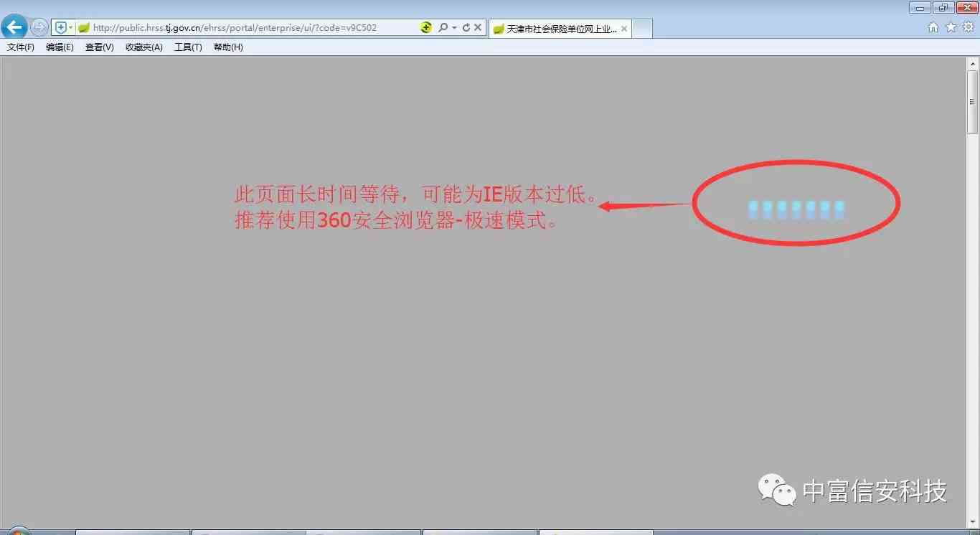Open the 查看(V) menu
This screenshot has width=980, height=535.
(x=100, y=47)
